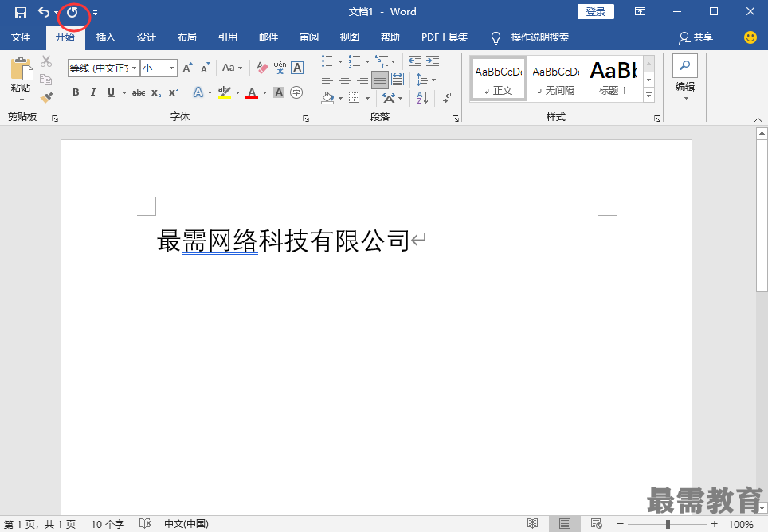Activate the Format Painter brush

point(46,97)
